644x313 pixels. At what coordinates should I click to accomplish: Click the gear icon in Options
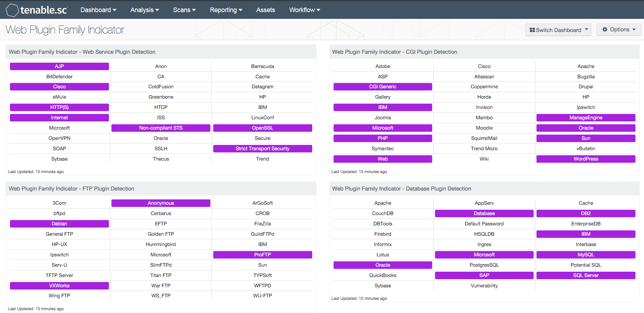click(605, 30)
